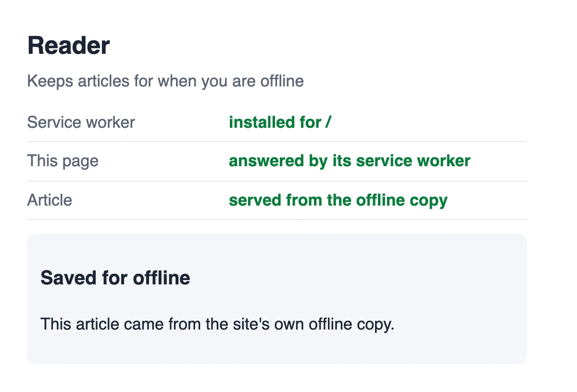The width and height of the screenshot is (577, 392).
Task: Click the 'Saved for offline' card heading
Action: click(115, 278)
